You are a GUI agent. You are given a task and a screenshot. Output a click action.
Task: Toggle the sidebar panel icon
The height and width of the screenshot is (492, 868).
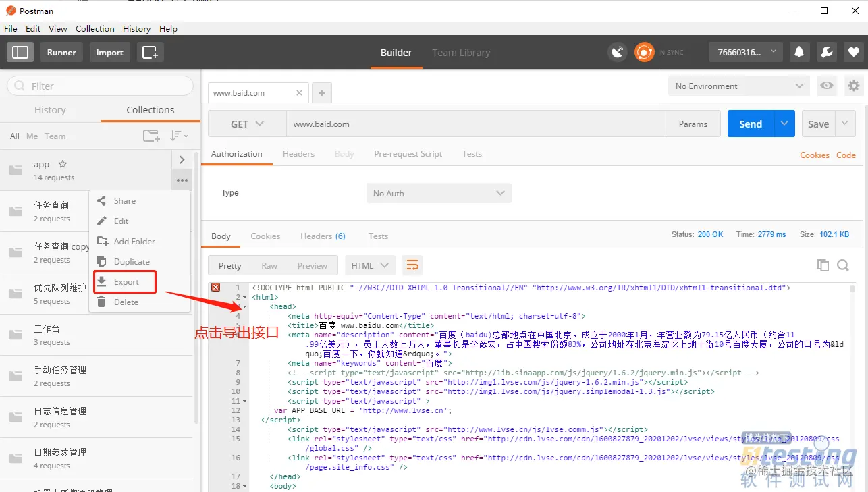point(20,52)
